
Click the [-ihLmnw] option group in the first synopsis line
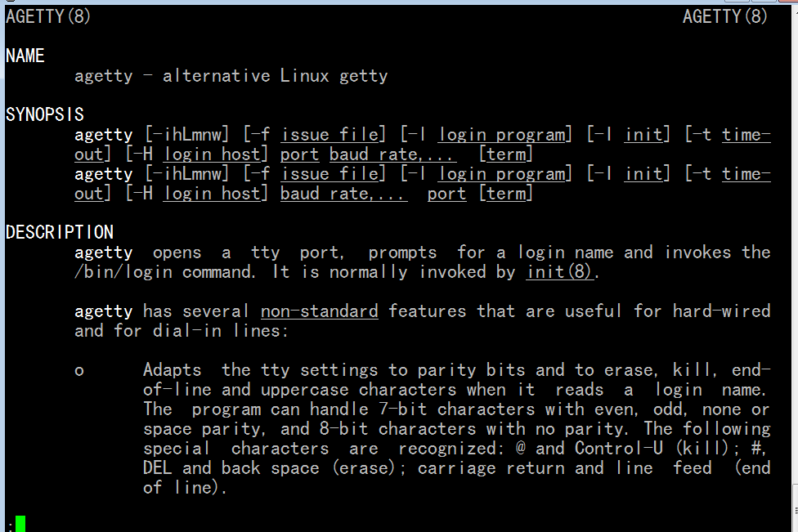(x=187, y=134)
